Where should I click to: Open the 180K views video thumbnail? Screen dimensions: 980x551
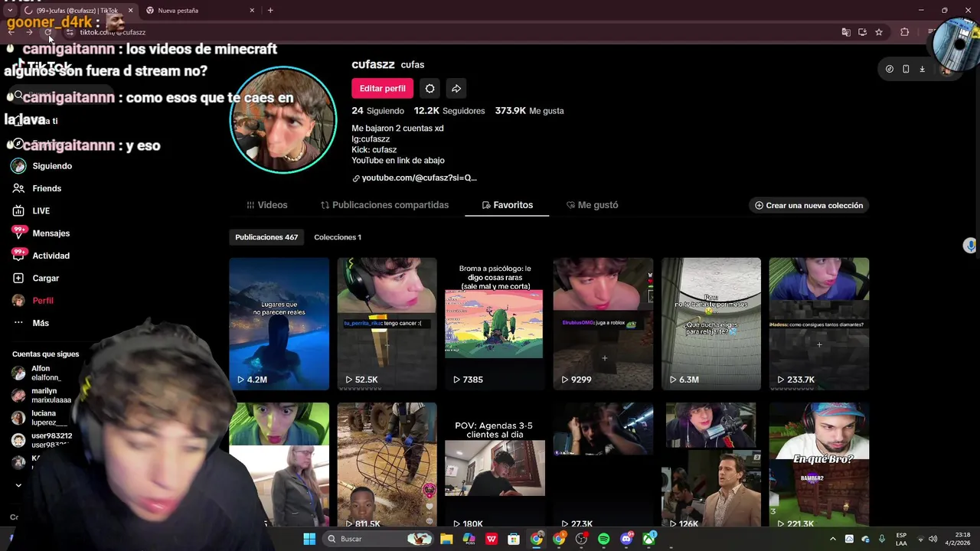pyautogui.click(x=495, y=465)
